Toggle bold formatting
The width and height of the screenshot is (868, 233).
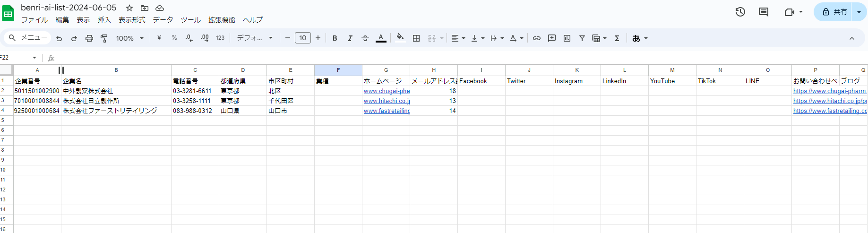click(335, 38)
